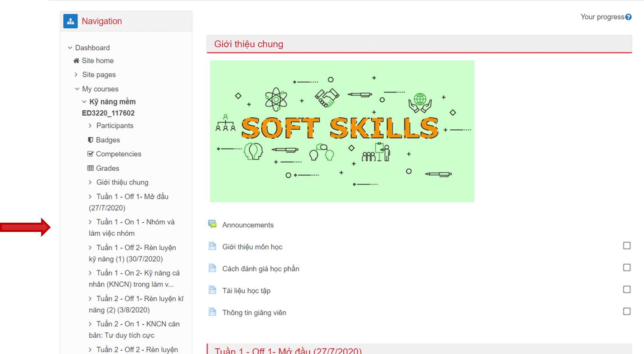This screenshot has width=644, height=354.
Task: Expand the Site pages node
Action: click(x=76, y=75)
